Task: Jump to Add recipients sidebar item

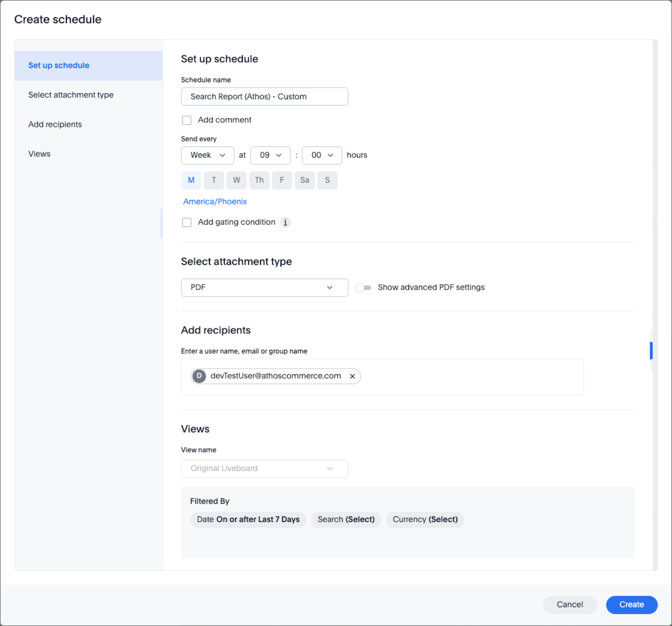Action: pos(55,124)
